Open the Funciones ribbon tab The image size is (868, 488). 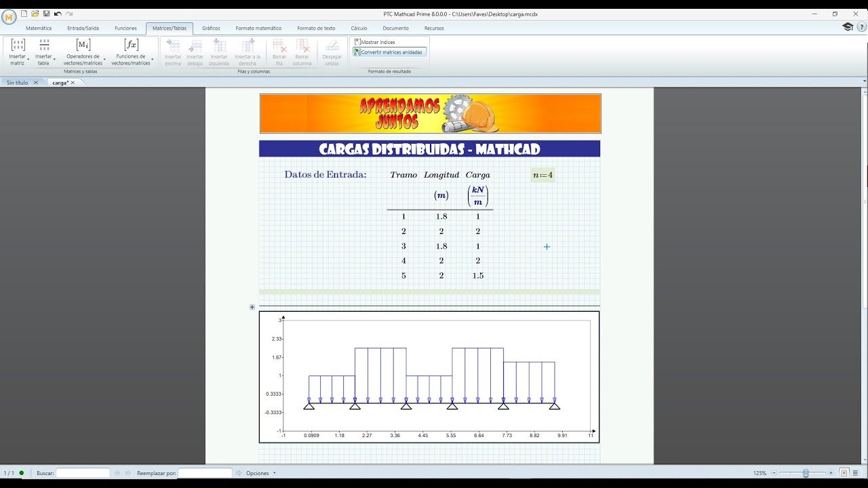125,28
